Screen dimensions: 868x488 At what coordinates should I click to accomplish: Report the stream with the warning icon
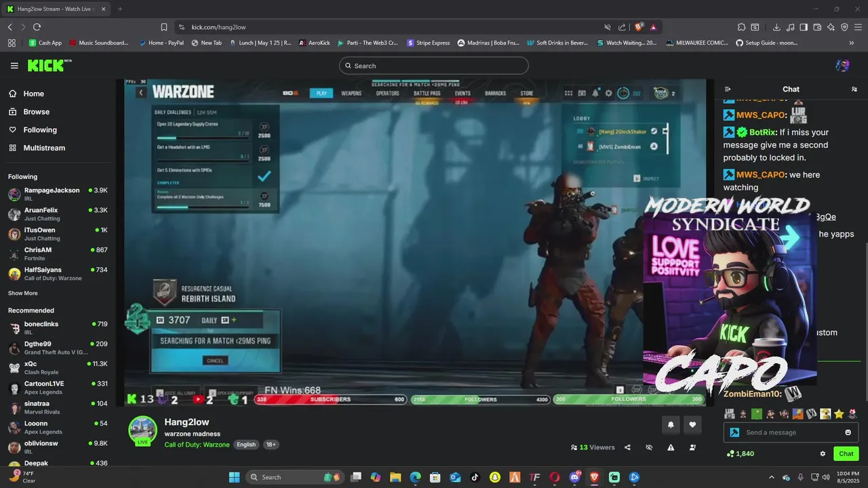pyautogui.click(x=671, y=447)
